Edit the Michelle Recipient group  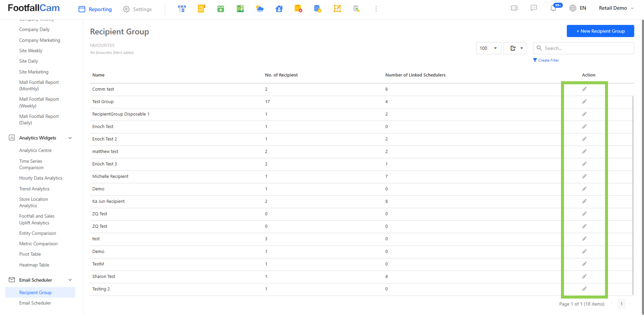(x=585, y=176)
